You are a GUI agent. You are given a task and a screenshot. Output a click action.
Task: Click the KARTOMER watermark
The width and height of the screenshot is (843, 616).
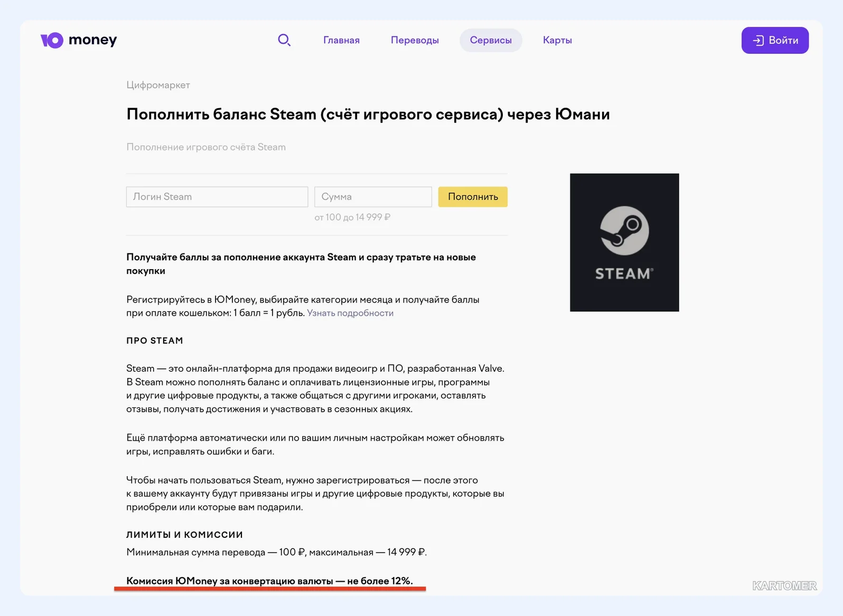click(x=784, y=585)
